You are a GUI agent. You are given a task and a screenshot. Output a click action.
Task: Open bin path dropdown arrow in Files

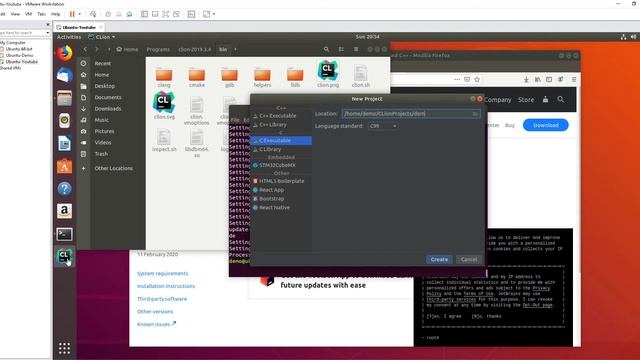[235, 49]
